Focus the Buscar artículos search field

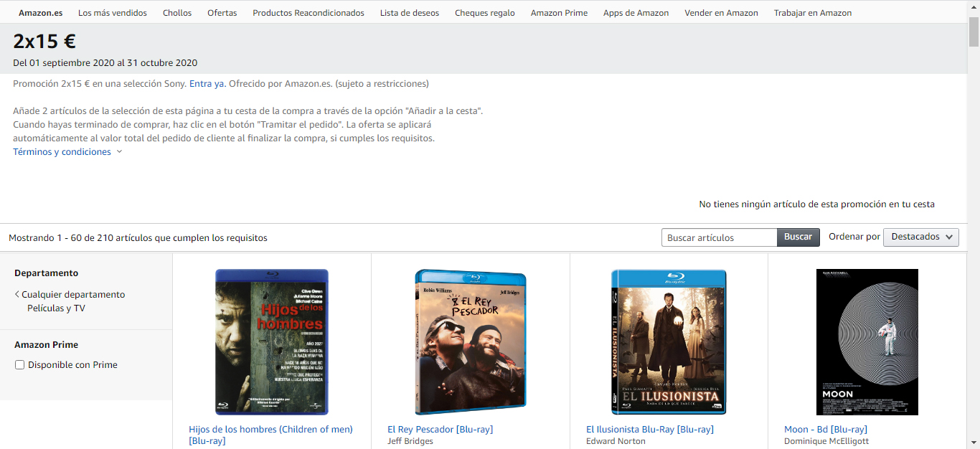pos(719,237)
